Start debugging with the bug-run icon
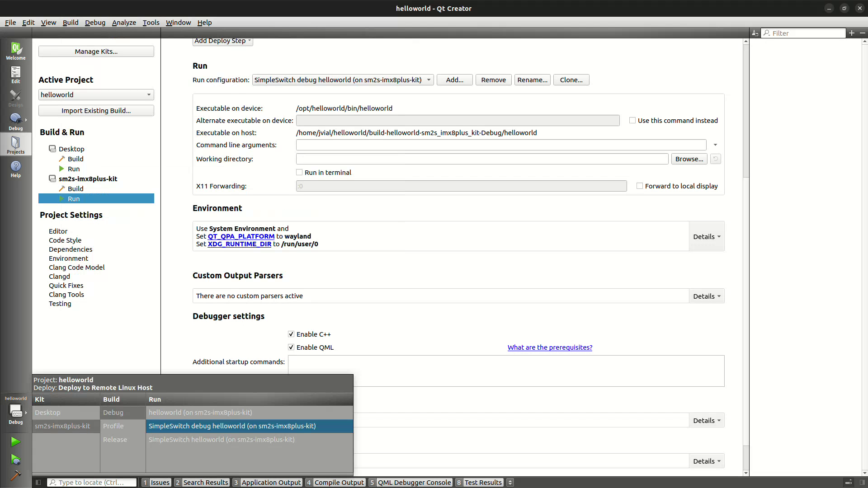This screenshot has width=868, height=488. point(16,460)
